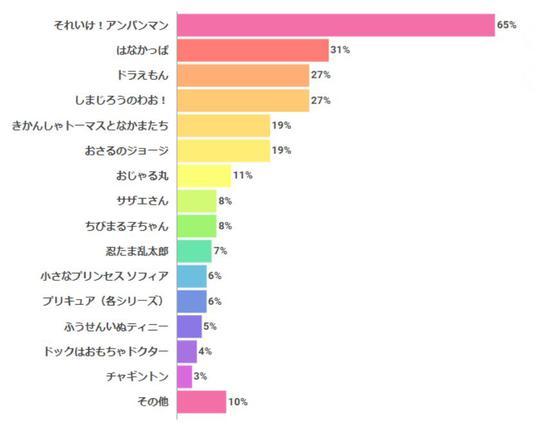The height and width of the screenshot is (427, 550).
Task: Select the その他 category label
Action: pos(153,401)
